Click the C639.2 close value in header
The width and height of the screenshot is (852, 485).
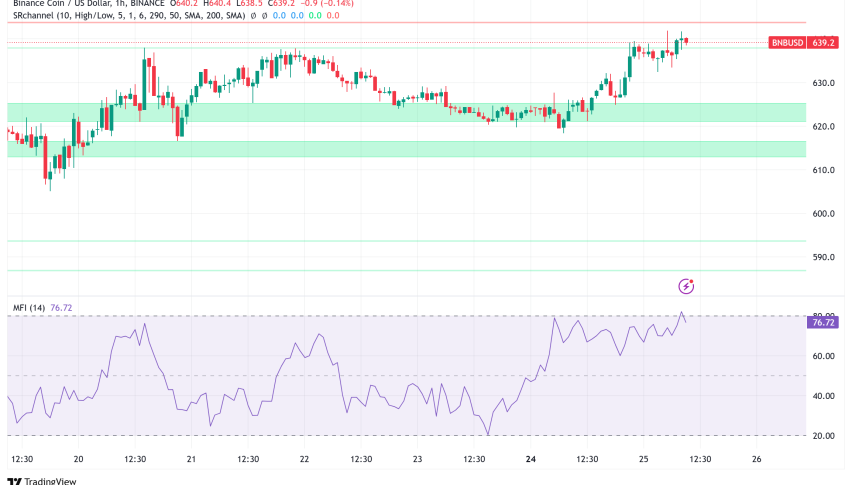coord(281,3)
